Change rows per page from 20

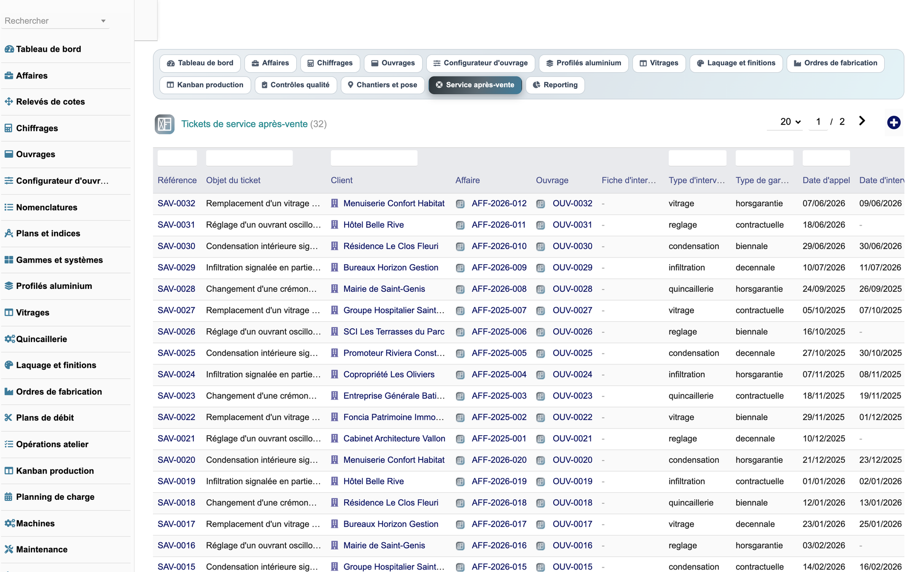[x=790, y=122]
